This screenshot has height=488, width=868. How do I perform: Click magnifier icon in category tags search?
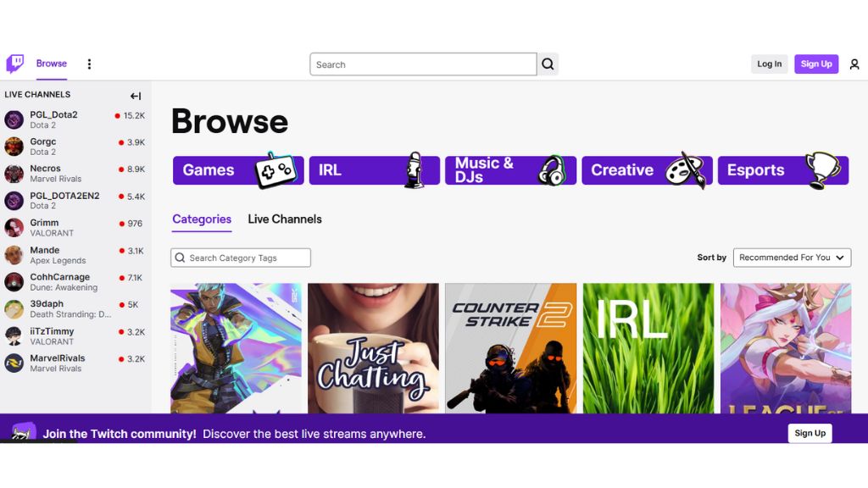(180, 258)
